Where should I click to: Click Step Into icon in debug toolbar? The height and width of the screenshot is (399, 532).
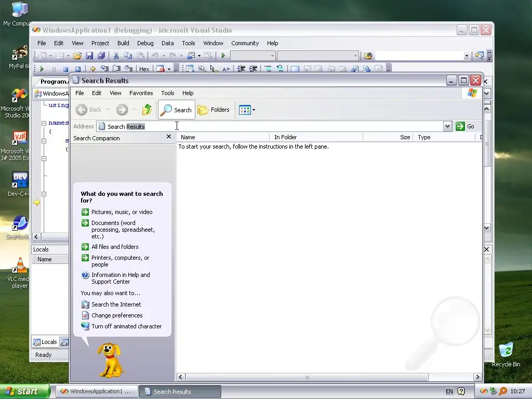click(105, 69)
